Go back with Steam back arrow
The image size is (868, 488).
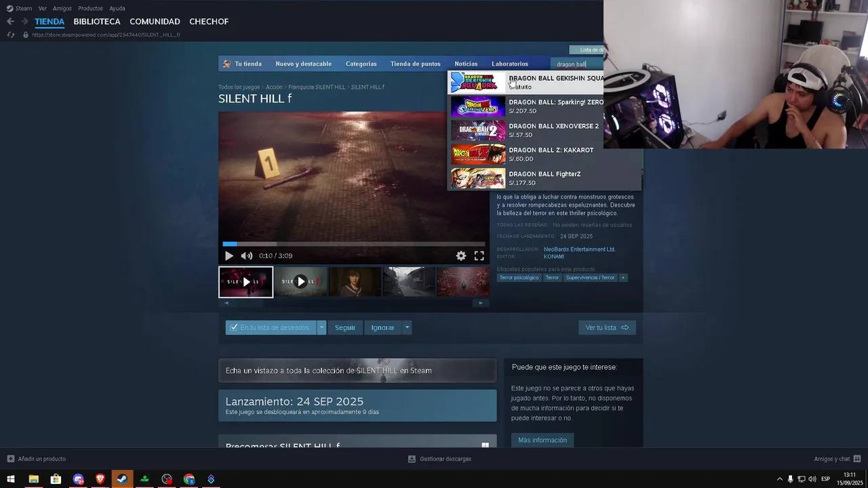tap(10, 22)
